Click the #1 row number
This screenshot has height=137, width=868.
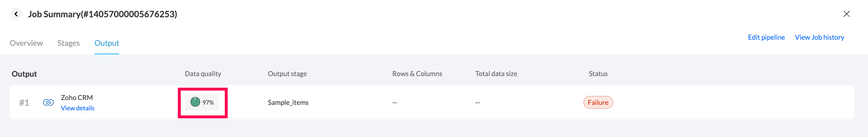(x=24, y=102)
